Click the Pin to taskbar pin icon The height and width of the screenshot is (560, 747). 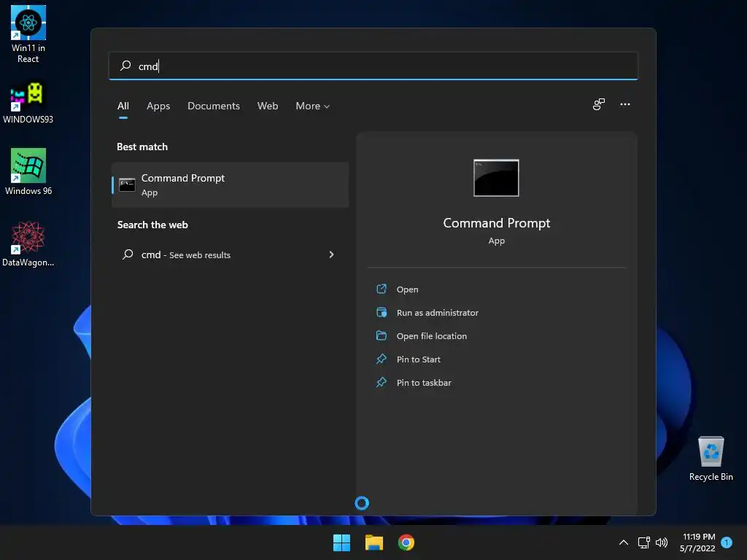coord(382,382)
